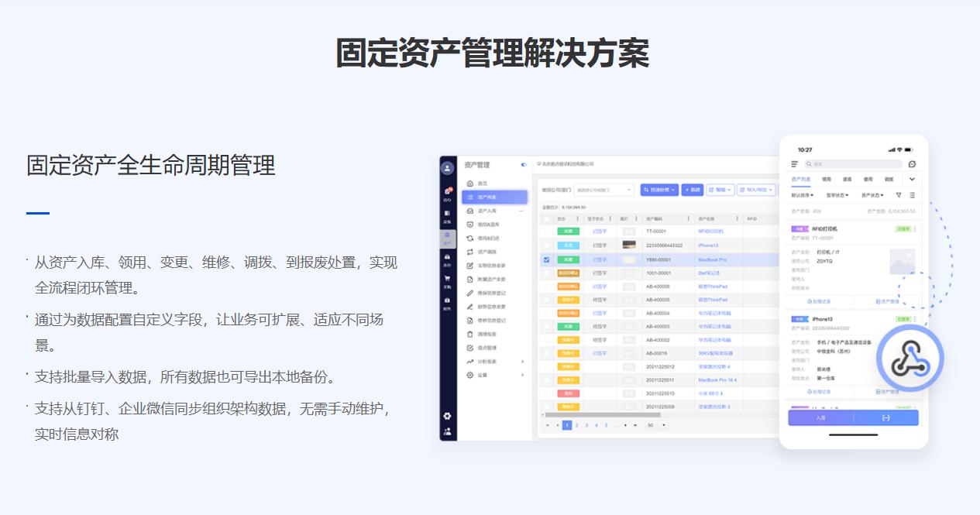Click the blue 新建 button

[x=692, y=190]
